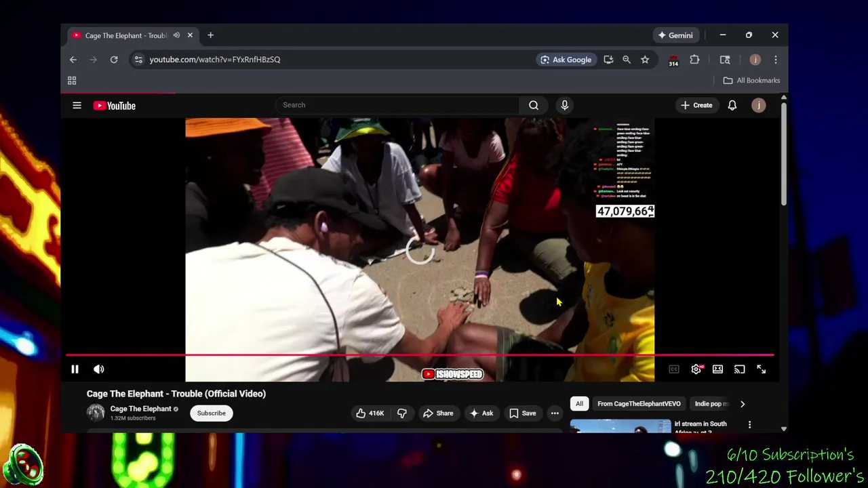Open the player settings gear
Screen dimensions: 868x488
click(696, 369)
